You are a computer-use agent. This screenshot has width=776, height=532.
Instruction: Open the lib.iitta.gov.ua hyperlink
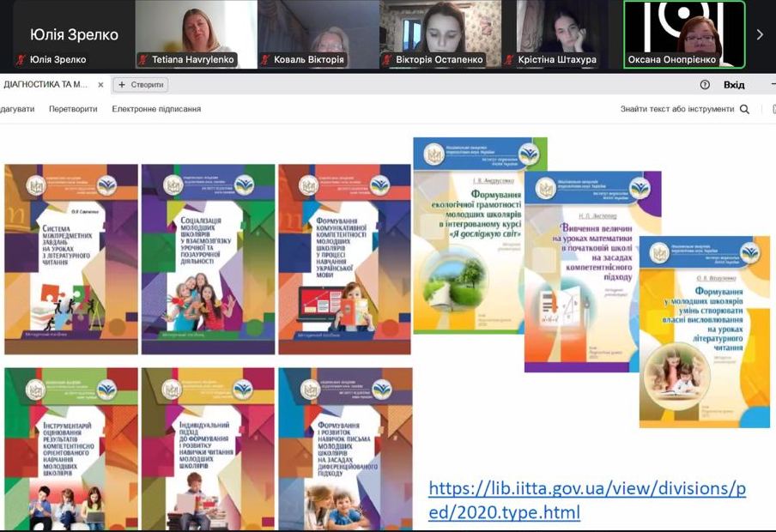point(586,500)
